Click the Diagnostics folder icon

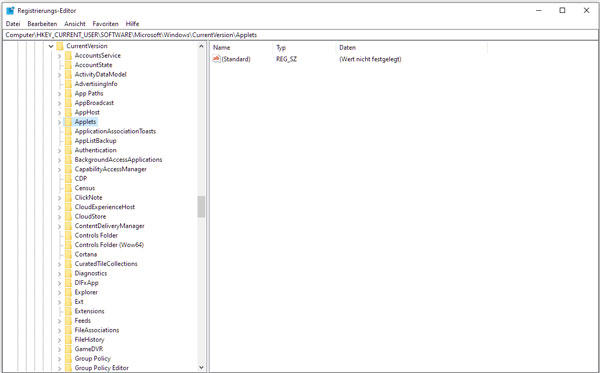(x=68, y=273)
